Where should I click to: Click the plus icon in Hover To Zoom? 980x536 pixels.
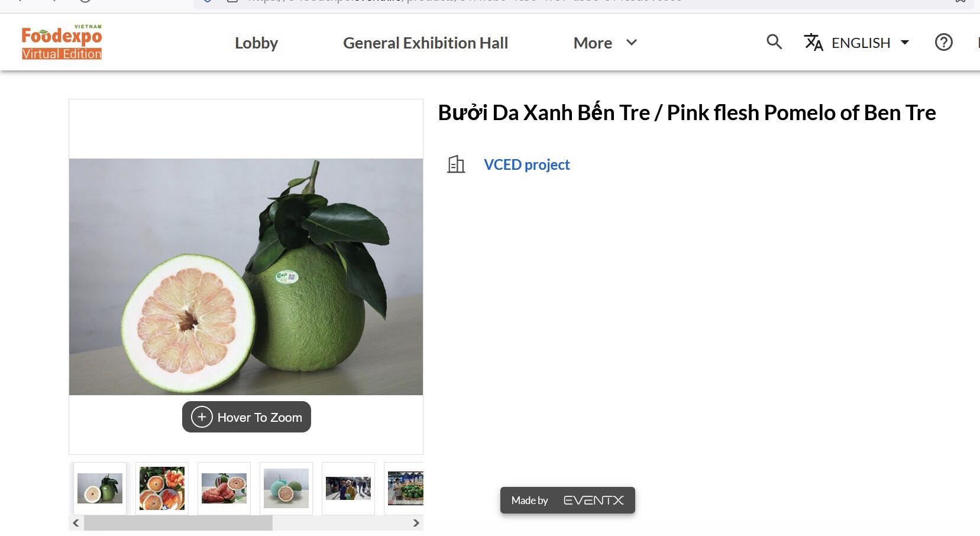(202, 417)
